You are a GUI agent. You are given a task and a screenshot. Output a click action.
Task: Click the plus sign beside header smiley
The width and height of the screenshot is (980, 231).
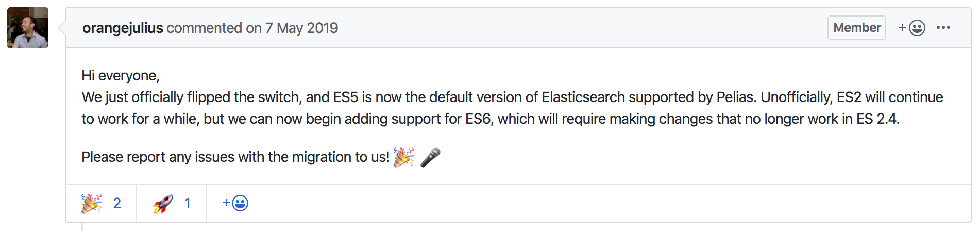click(902, 28)
